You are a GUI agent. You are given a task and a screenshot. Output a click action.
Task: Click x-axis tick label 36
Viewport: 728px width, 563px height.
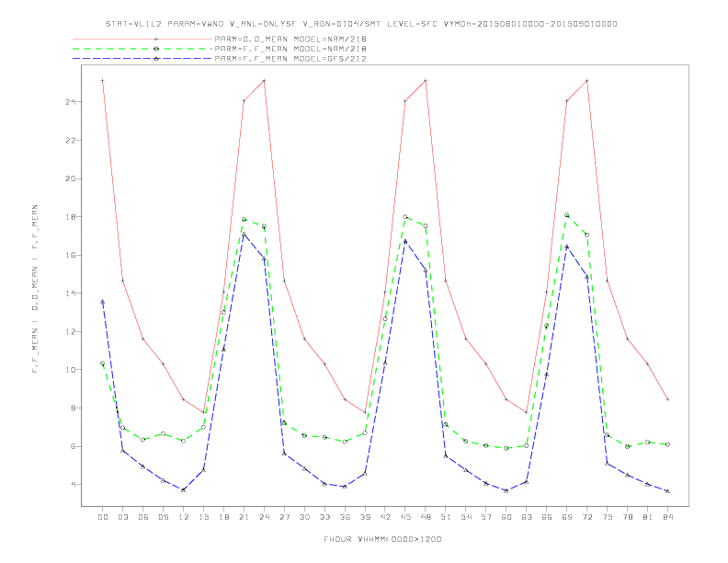pyautogui.click(x=345, y=517)
